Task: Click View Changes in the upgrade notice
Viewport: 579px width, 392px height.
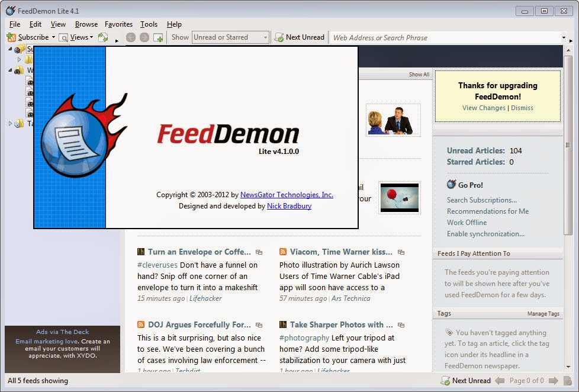Action: click(484, 108)
